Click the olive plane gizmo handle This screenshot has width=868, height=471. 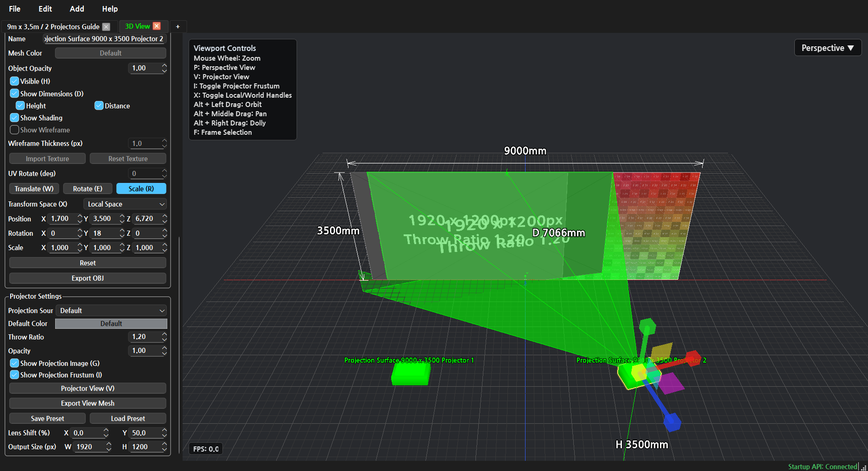click(661, 352)
